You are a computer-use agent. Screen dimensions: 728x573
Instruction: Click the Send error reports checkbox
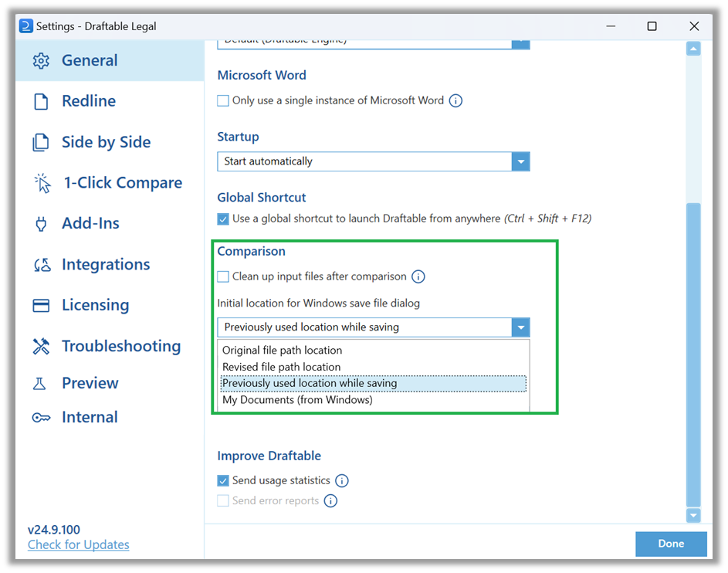click(223, 501)
